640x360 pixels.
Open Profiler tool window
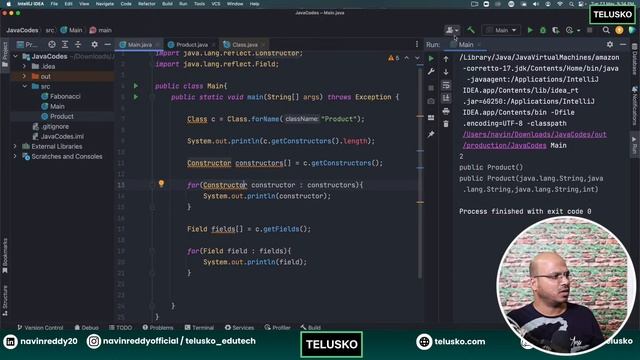click(x=278, y=327)
